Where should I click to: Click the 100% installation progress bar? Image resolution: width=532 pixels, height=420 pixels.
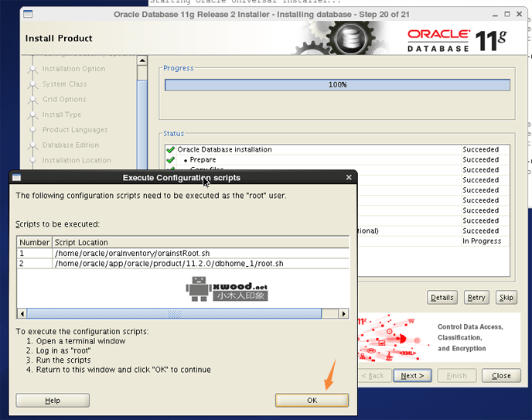[x=337, y=85]
